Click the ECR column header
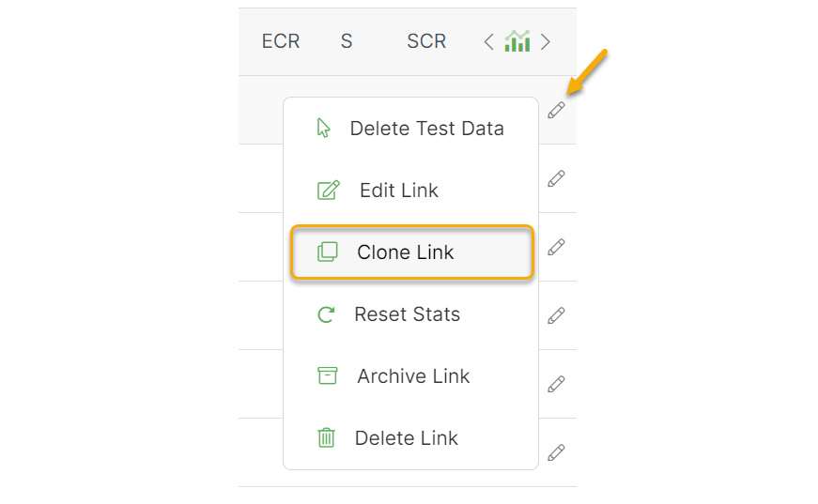Image resolution: width=818 pixels, height=504 pixels. tap(281, 41)
